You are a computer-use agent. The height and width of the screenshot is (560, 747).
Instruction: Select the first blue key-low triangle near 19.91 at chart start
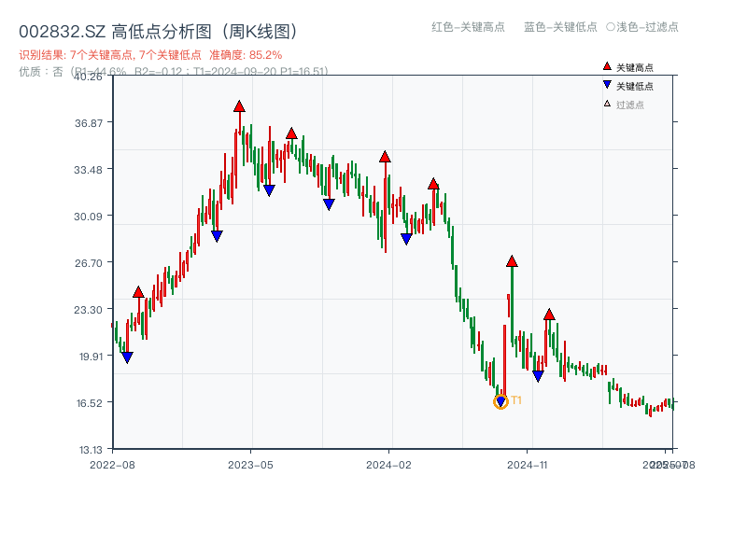coord(127,357)
